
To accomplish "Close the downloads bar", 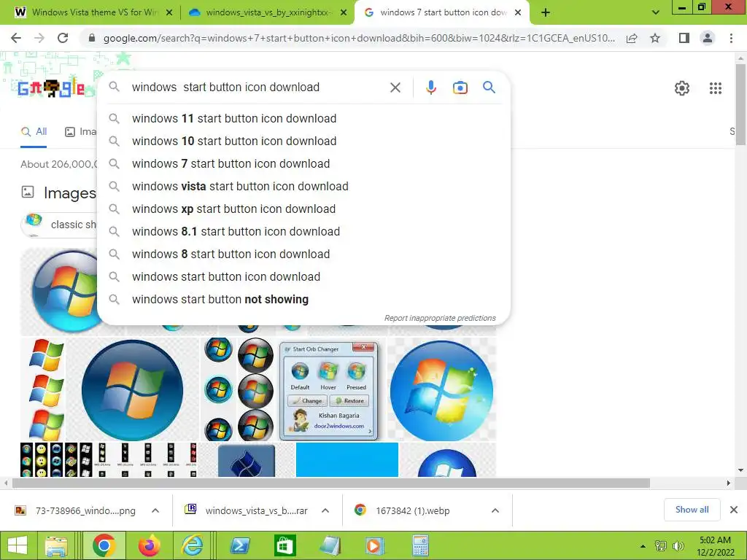I will click(734, 510).
